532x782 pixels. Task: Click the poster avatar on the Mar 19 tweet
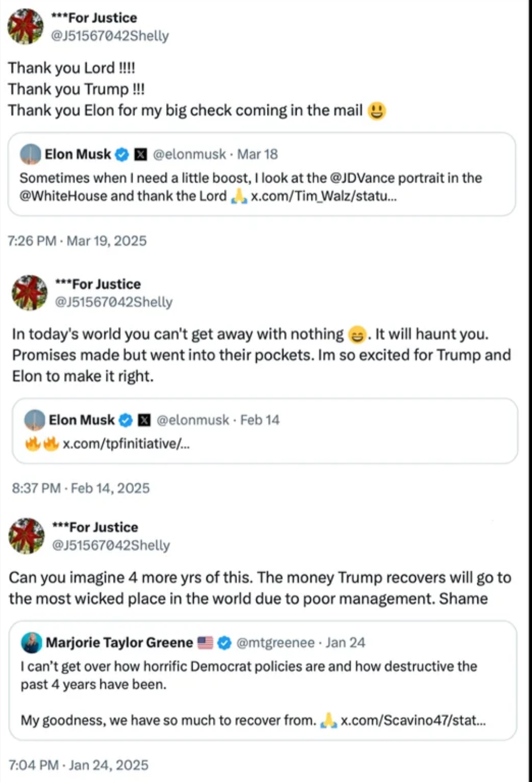pyautogui.click(x=26, y=27)
